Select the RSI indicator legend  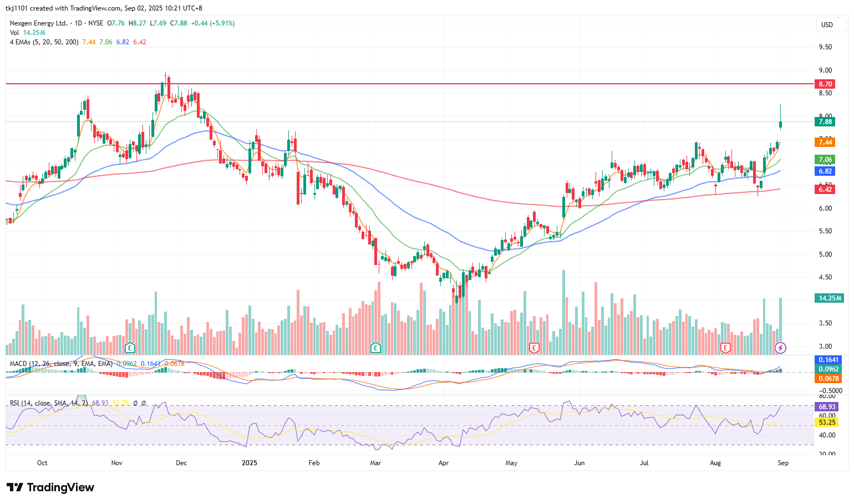pyautogui.click(x=78, y=403)
